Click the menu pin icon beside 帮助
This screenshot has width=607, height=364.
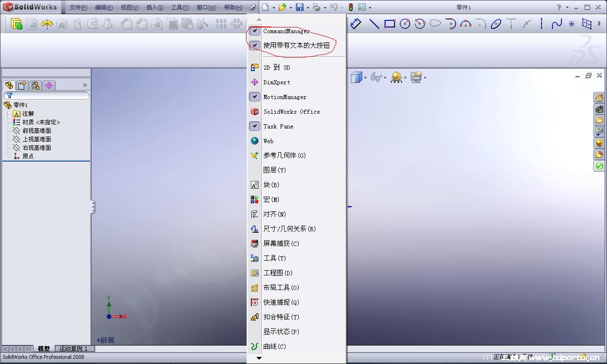tap(253, 7)
